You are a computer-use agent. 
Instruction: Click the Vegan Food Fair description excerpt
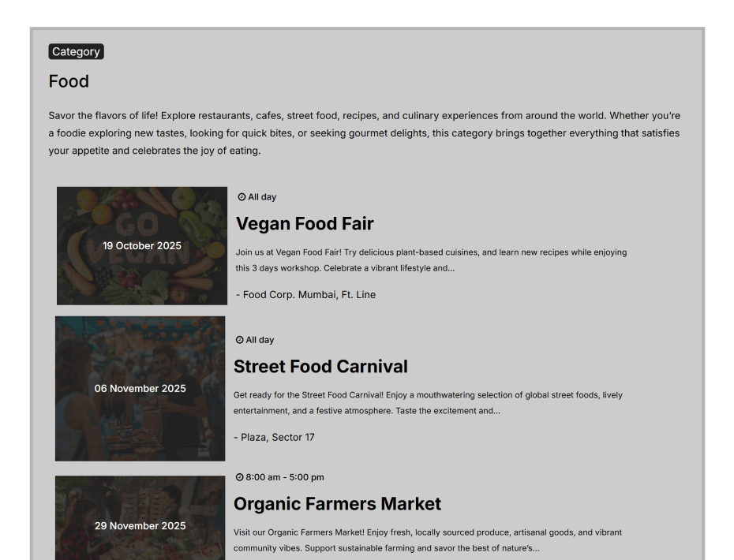point(431,260)
